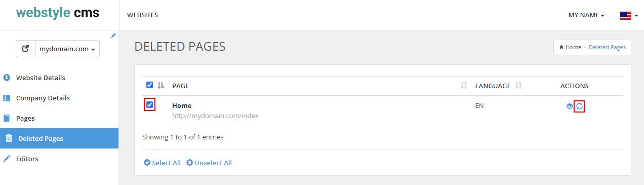Screen dimensions: 644x185
Task: Sort by the PAGE column arrows
Action: pyautogui.click(x=463, y=86)
